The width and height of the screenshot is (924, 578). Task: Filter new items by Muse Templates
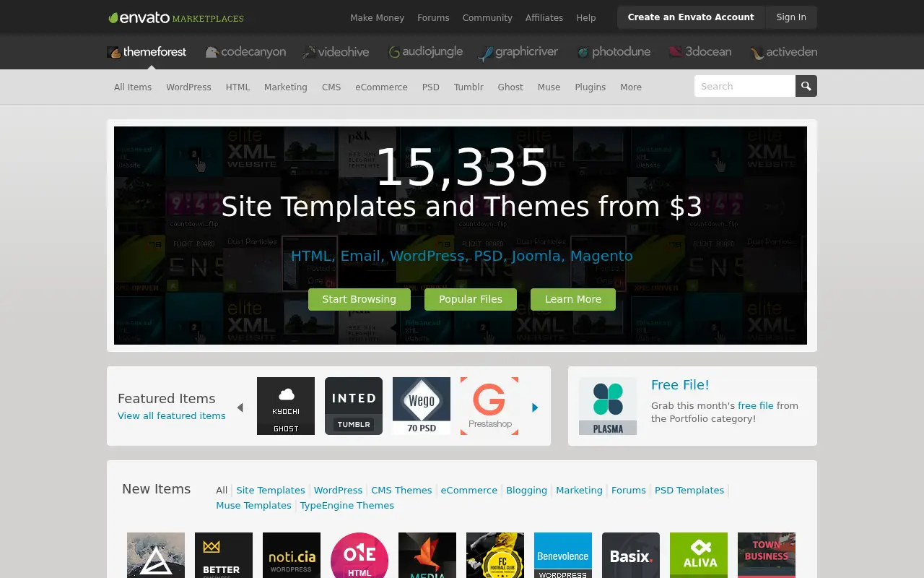[253, 505]
